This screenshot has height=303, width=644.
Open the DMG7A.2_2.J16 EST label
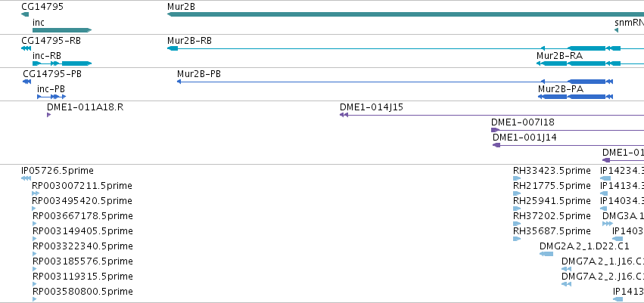click(602, 277)
